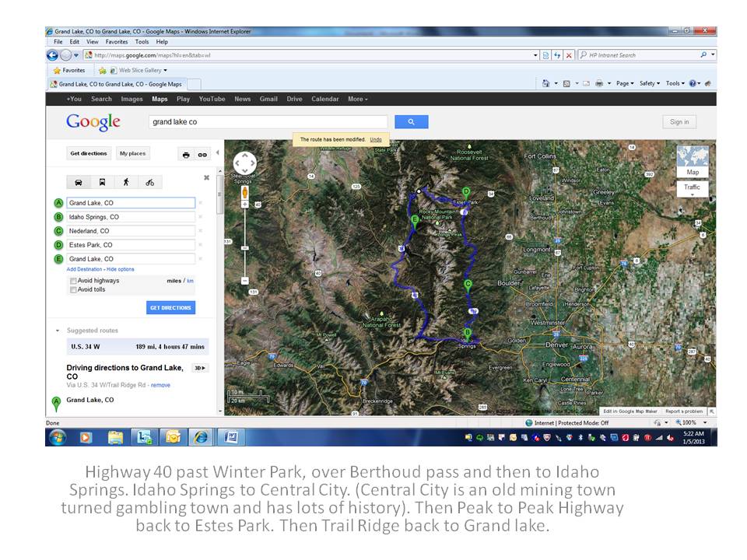Click the map zoom slider handle

(245, 248)
